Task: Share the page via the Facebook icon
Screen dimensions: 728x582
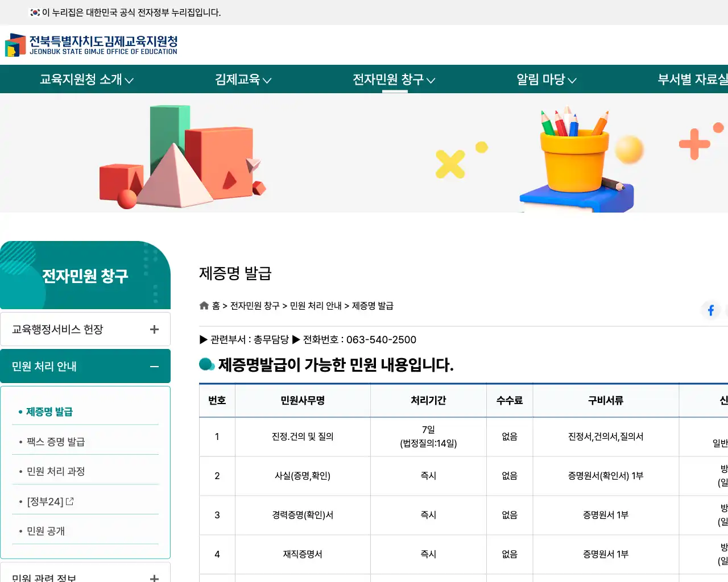Action: pyautogui.click(x=710, y=310)
